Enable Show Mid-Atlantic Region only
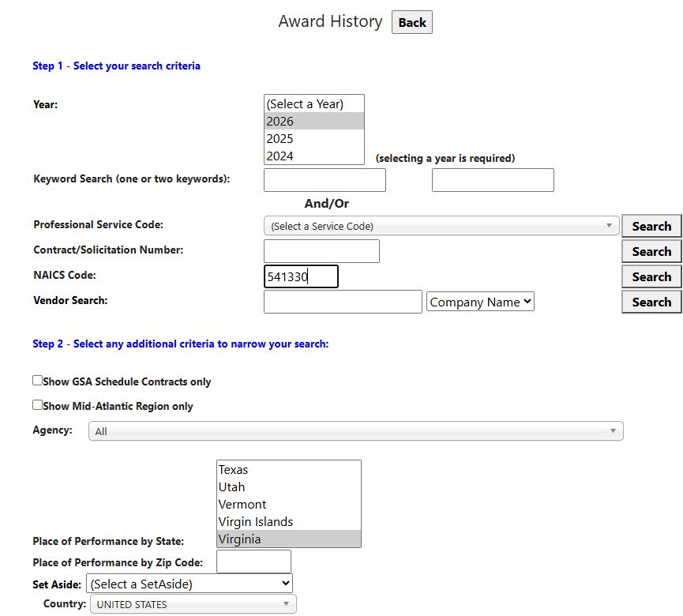683x616 pixels. point(37,404)
